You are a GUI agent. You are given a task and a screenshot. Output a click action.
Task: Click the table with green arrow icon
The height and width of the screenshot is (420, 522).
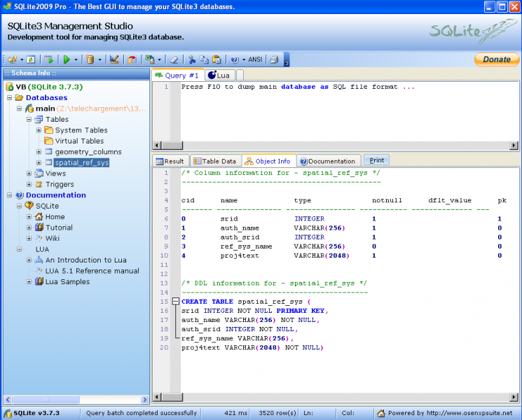(49, 59)
